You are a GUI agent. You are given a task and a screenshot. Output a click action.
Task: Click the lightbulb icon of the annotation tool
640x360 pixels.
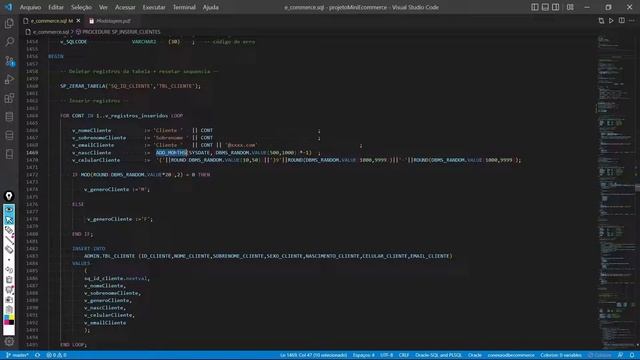tap(9, 196)
